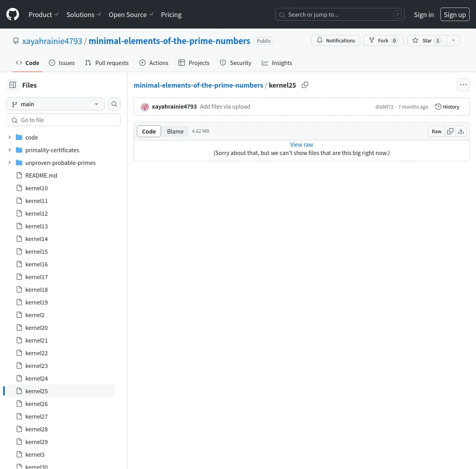The width and height of the screenshot is (476, 469).
Task: Open the xayahrainie4793 owner link
Action: (x=52, y=41)
